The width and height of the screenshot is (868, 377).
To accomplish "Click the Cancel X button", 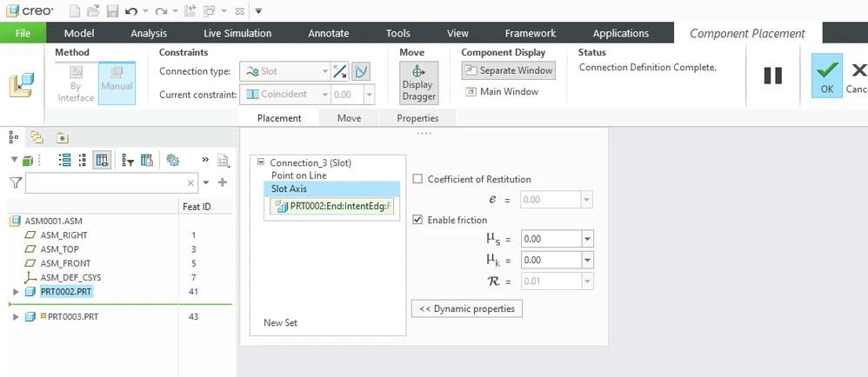I will [857, 76].
